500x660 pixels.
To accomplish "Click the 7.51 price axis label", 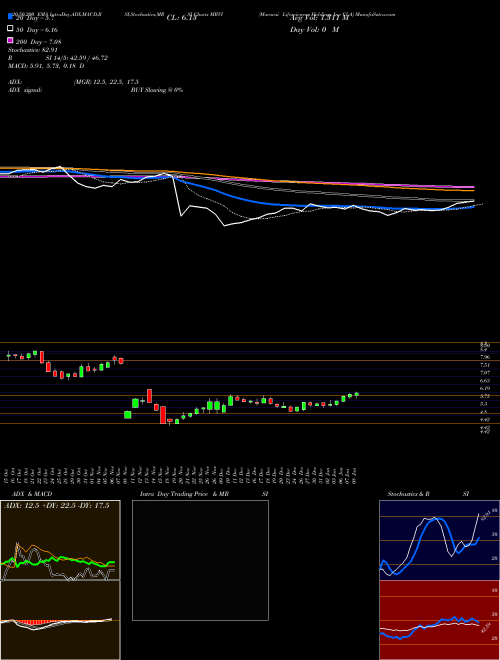I will point(485,365).
